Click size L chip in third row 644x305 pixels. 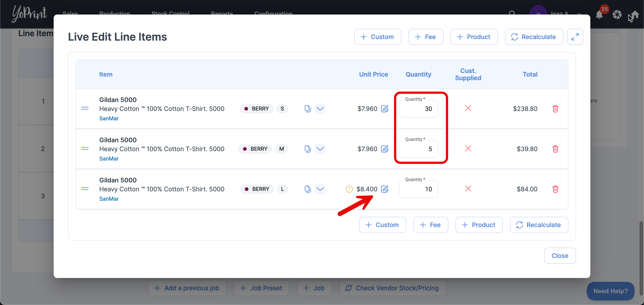click(x=282, y=189)
